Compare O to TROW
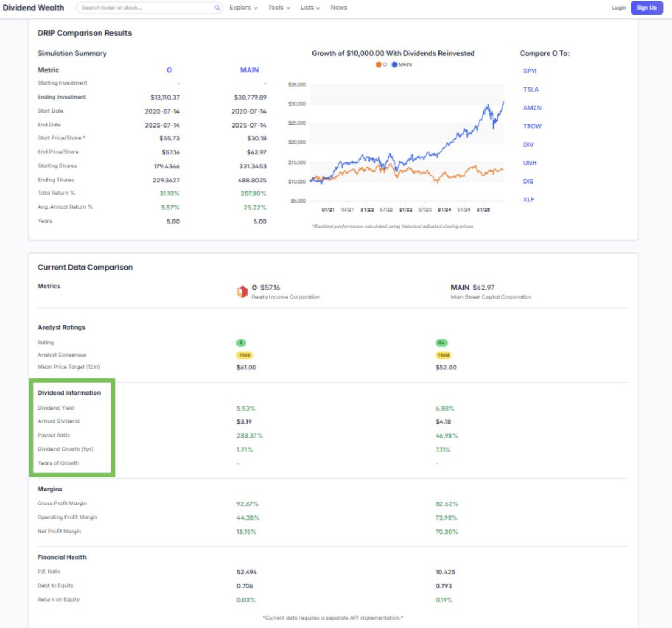 [533, 126]
